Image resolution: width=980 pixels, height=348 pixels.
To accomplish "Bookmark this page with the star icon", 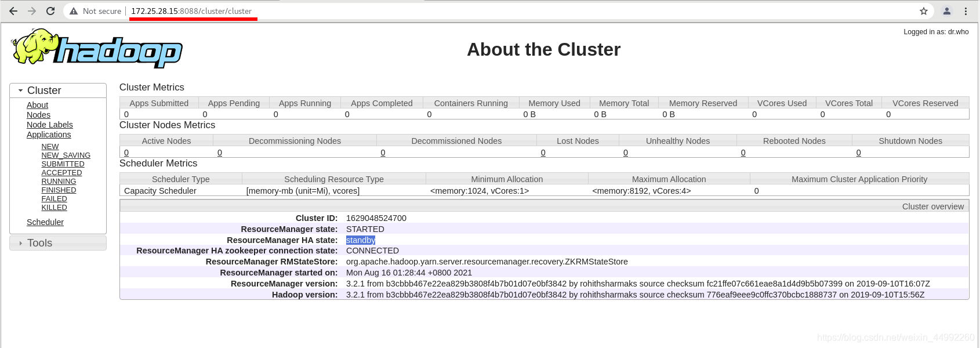I will [x=924, y=11].
